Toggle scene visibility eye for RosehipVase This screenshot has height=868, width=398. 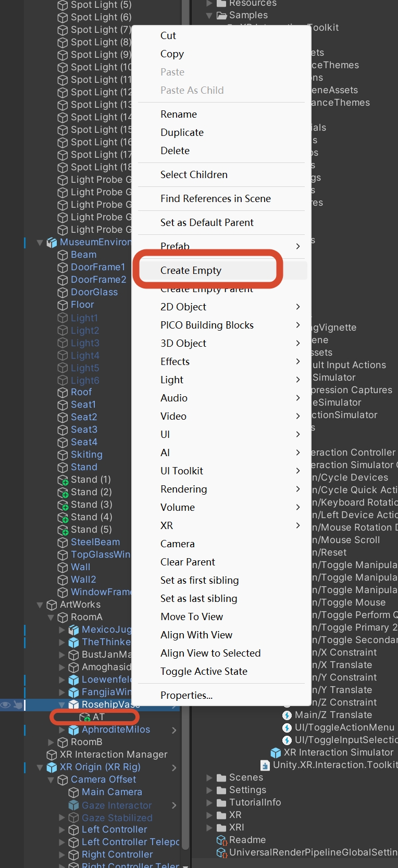[5, 705]
